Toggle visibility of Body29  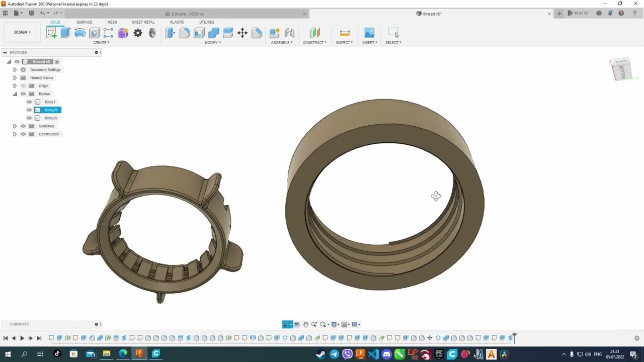(29, 110)
